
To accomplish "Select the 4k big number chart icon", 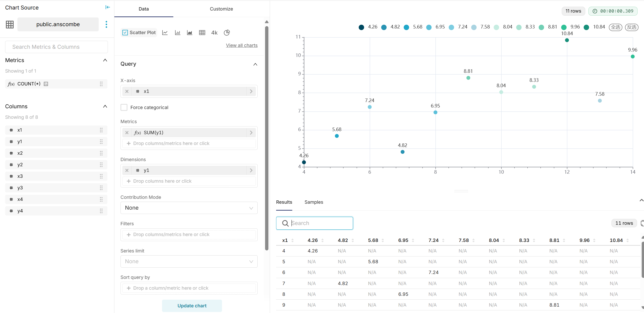I will pyautogui.click(x=214, y=33).
